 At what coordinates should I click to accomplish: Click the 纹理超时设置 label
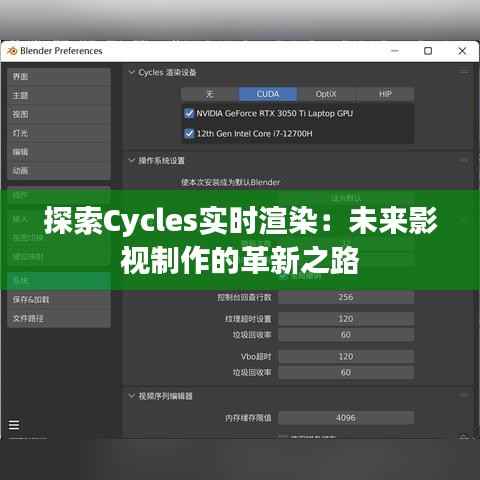click(248, 319)
